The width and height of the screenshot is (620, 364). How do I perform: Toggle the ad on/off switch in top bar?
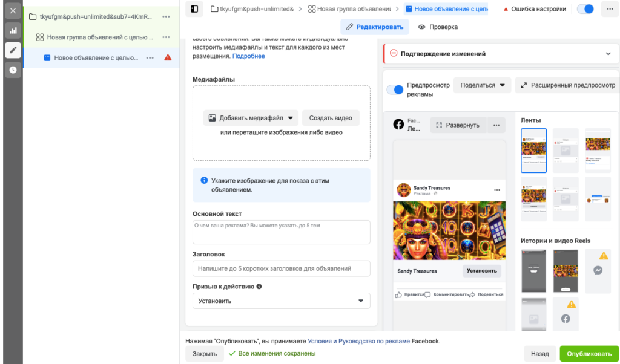(585, 9)
